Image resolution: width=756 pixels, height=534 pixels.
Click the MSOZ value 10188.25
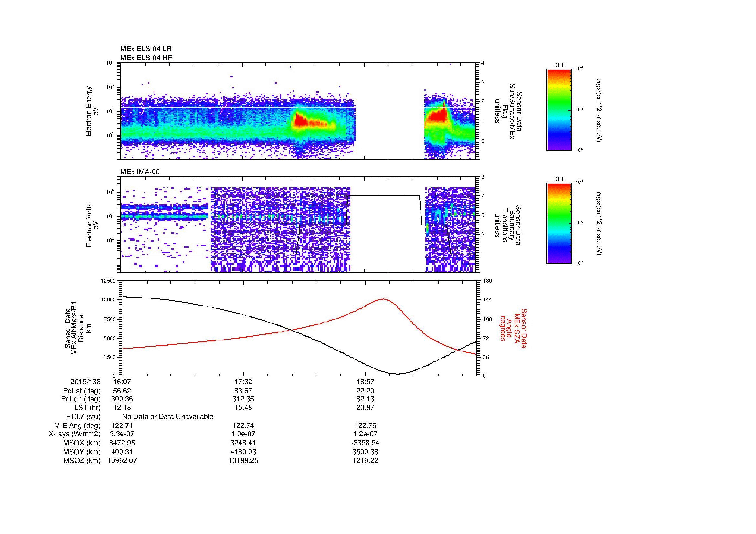coord(243,461)
